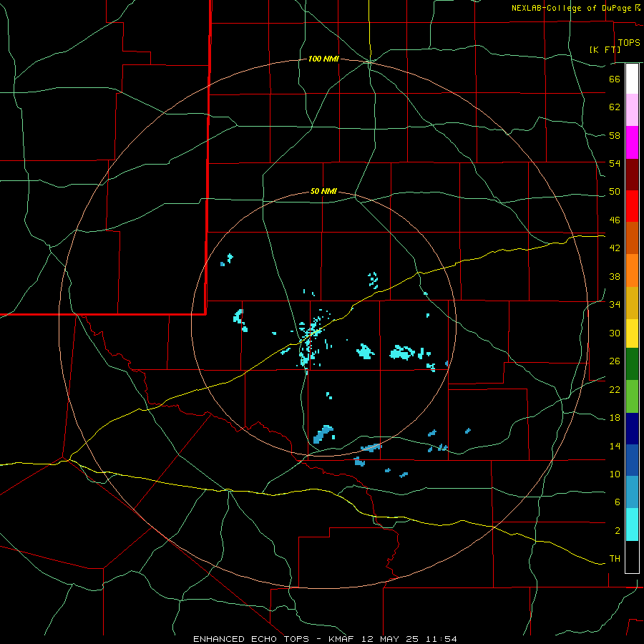Image resolution: width=644 pixels, height=644 pixels.
Task: Click legend scale value 62
Action: pyautogui.click(x=615, y=107)
